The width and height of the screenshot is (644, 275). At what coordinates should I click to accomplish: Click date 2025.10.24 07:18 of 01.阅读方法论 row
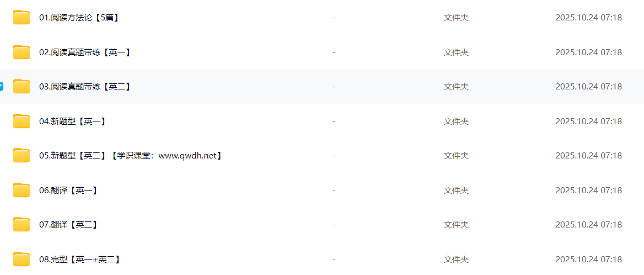[588, 18]
